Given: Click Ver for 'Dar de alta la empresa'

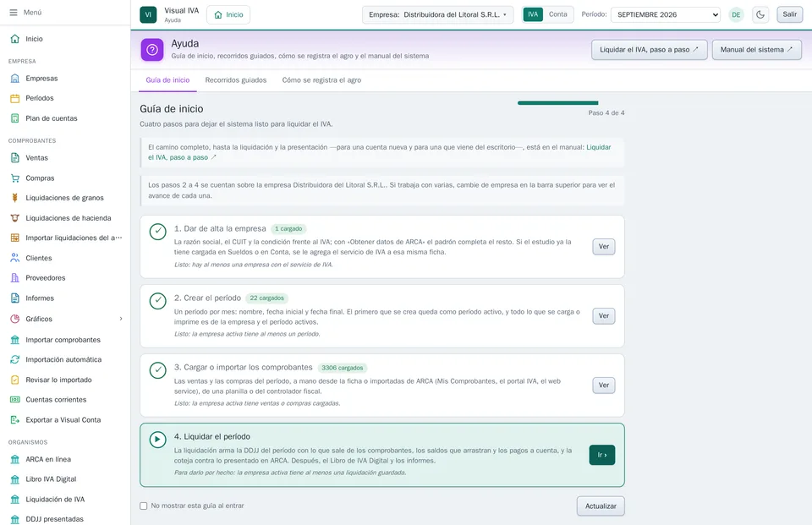Looking at the screenshot, I should pos(604,247).
